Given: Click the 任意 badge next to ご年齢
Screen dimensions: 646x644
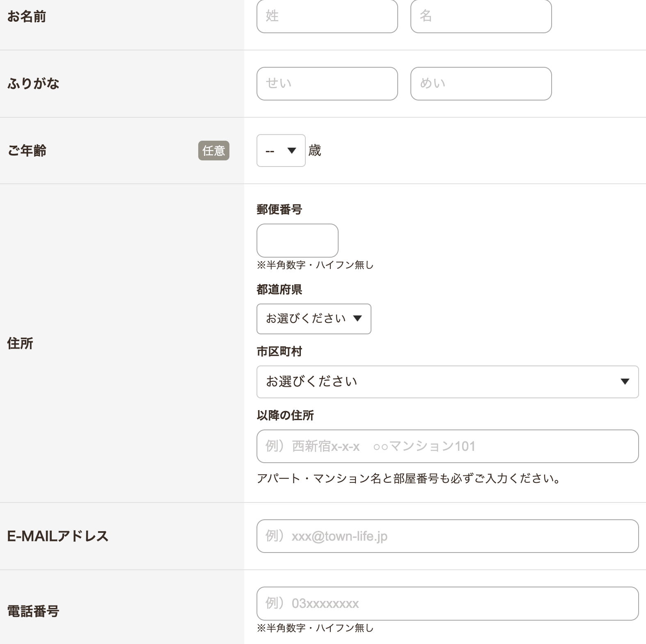Looking at the screenshot, I should point(214,151).
